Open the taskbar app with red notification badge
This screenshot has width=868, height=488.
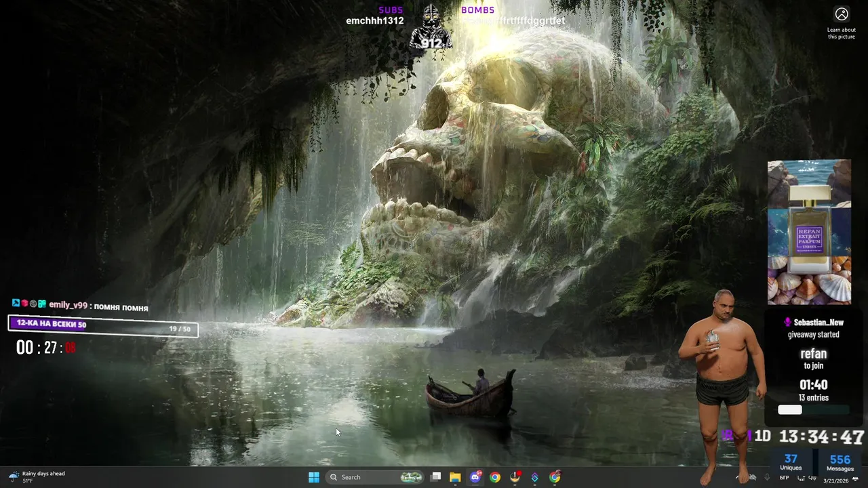(515, 477)
